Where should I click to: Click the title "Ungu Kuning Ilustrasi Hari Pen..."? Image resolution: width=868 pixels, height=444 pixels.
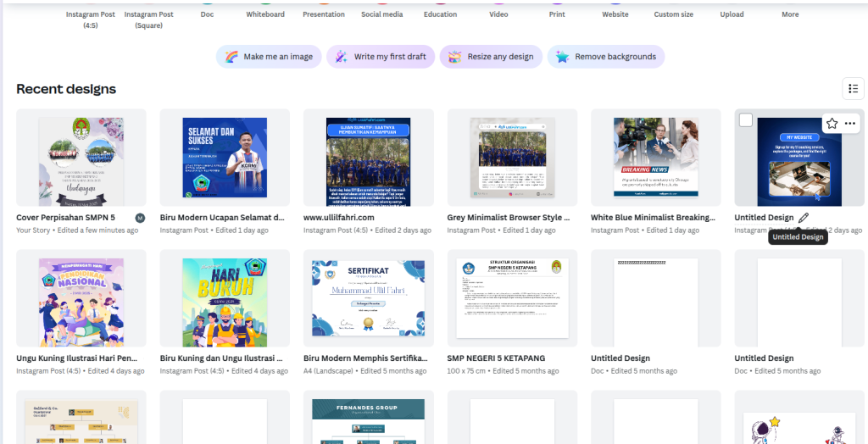77,358
